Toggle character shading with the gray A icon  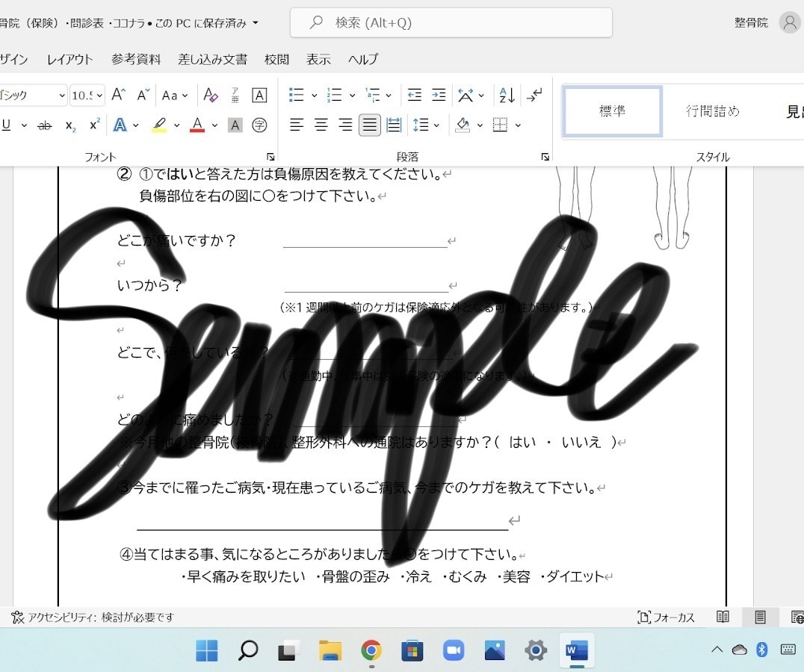[x=235, y=125]
